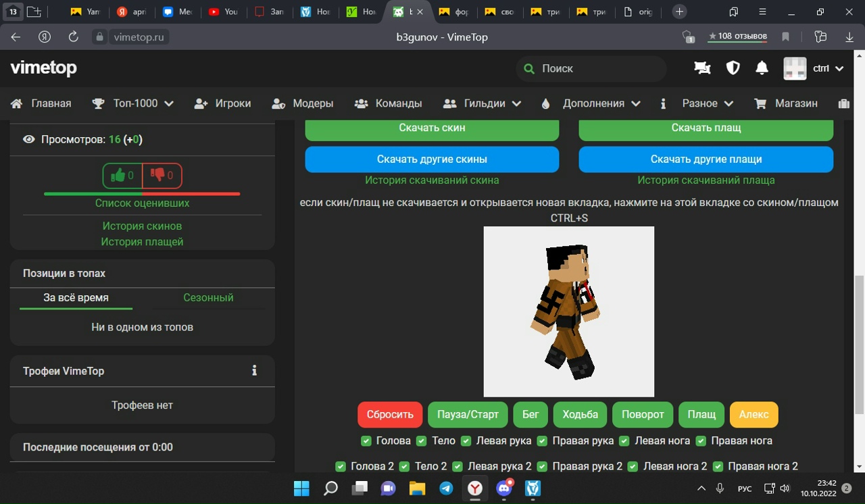Click the thumbs-down dislike icon
Screen dimensions: 865x504
(x=158, y=176)
